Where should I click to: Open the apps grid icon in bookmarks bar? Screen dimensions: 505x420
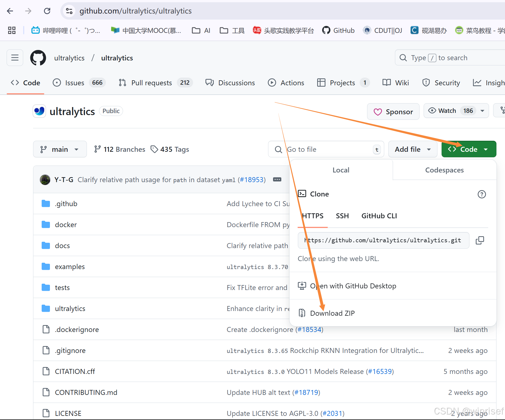(x=12, y=30)
